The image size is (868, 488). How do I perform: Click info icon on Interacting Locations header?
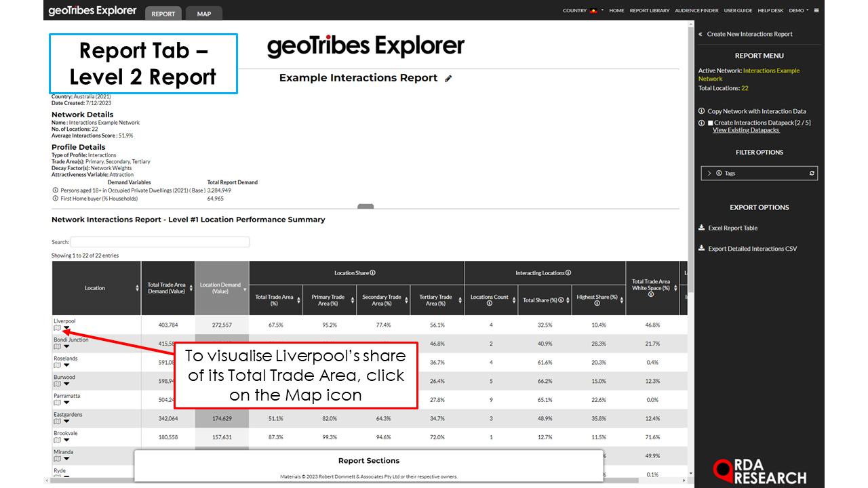click(x=568, y=273)
